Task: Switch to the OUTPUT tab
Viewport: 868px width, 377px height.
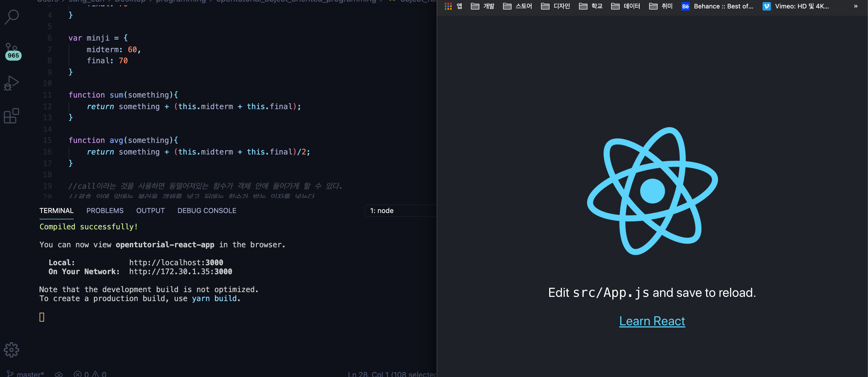Action: [x=150, y=211]
